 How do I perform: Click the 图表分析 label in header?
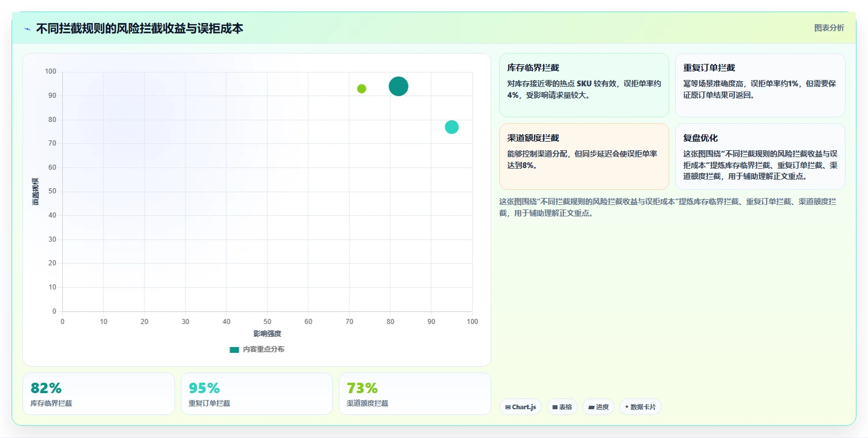829,28
